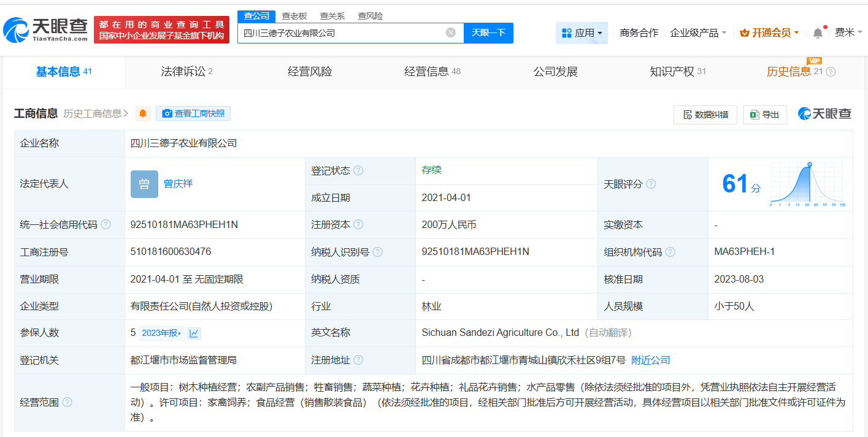Viewport: 868px width, 437px height.
Task: Click the orange bell beside 历史工商信息
Action: (142, 113)
